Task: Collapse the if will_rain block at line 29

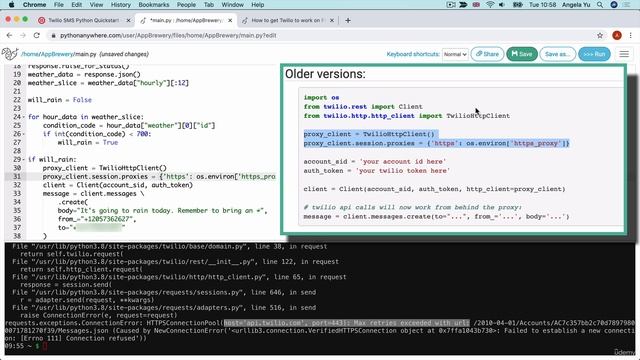Action: (x=23, y=160)
